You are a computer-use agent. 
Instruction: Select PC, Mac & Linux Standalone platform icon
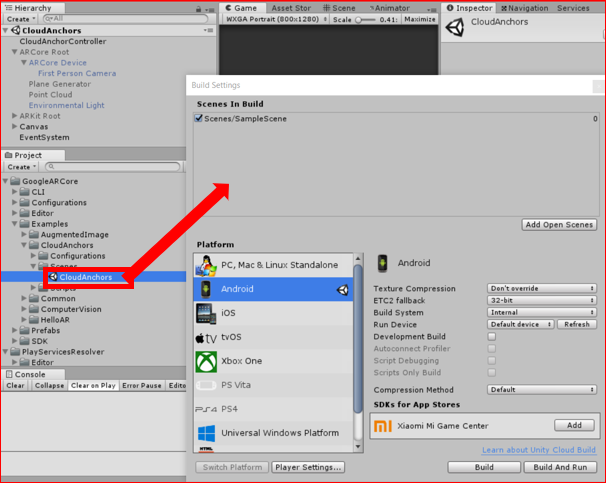[206, 265]
